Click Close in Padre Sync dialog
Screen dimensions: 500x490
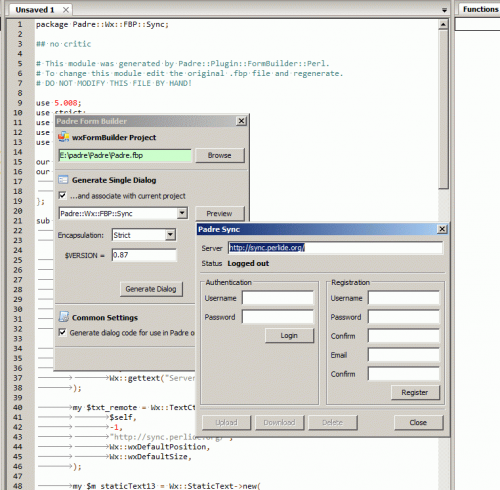click(418, 422)
